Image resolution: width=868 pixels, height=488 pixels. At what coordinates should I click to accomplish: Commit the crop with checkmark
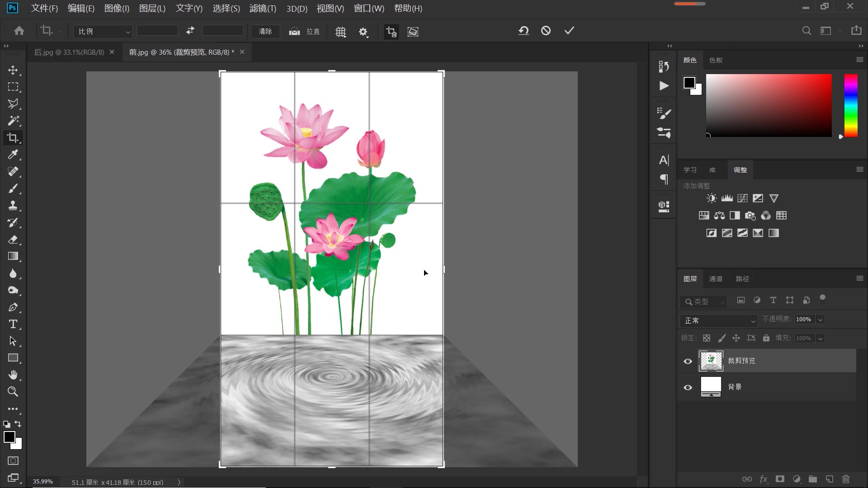569,31
